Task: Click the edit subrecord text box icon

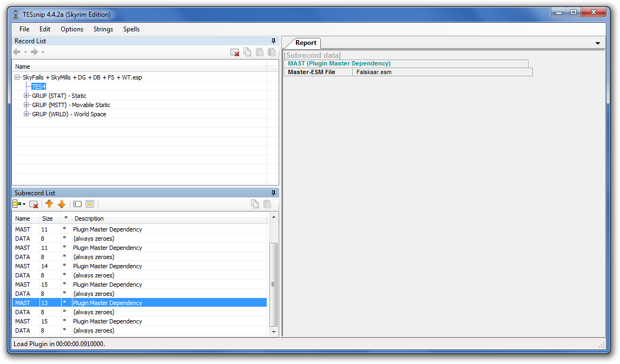Action: (x=77, y=204)
